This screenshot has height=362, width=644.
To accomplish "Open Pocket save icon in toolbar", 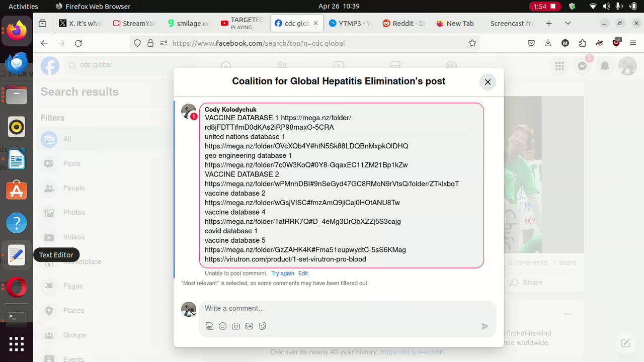I will (x=531, y=43).
